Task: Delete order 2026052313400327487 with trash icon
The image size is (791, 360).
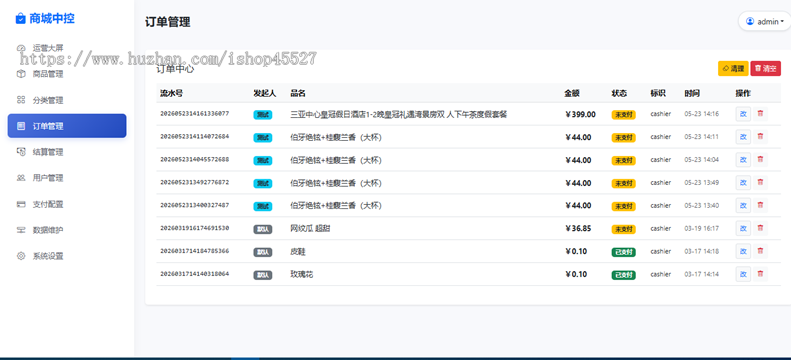Action: point(760,205)
